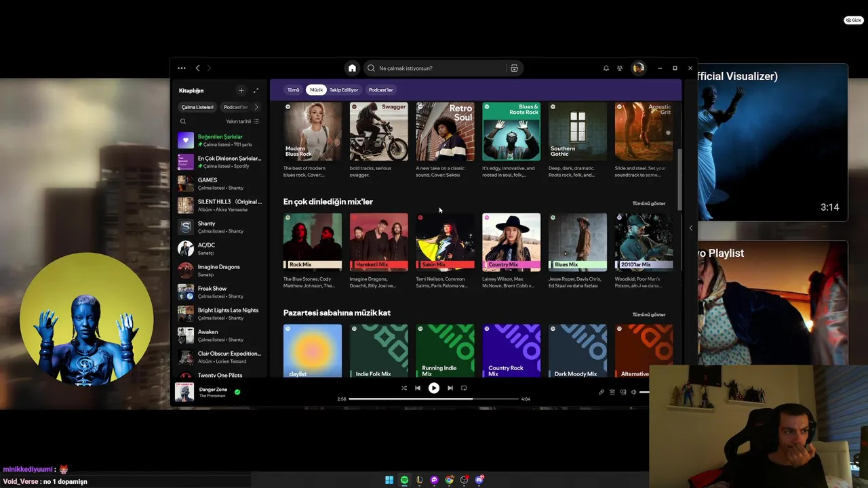Viewport: 868px width, 488px height.
Task: Open the three-dots menu in Spotify title bar
Action: click(182, 68)
